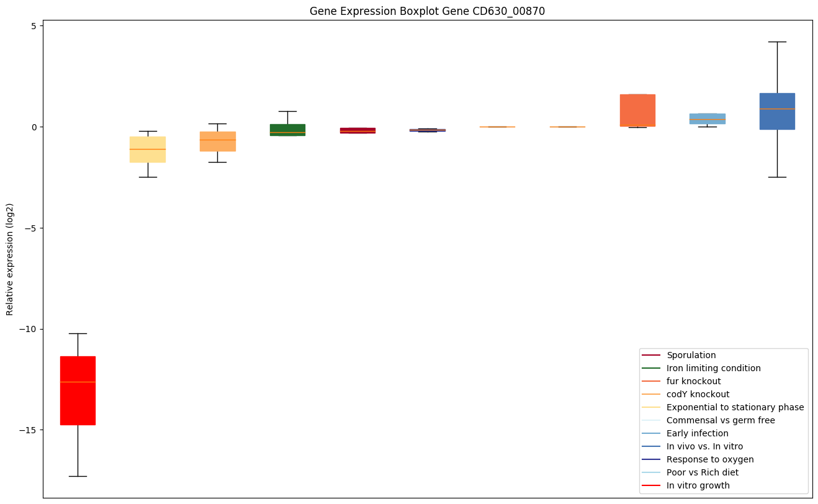Click the Sporulation legend entry
Viewport: 818px width, 504px height.
(691, 355)
